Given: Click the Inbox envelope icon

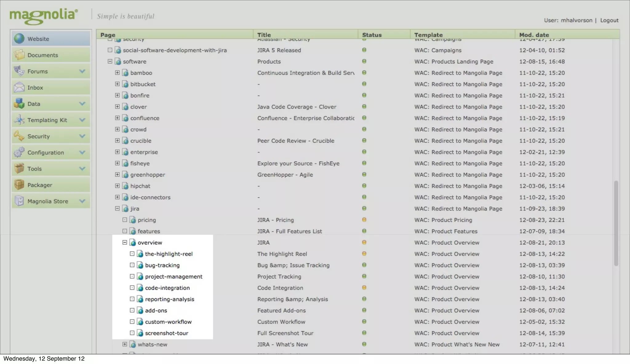Looking at the screenshot, I should 19,88.
